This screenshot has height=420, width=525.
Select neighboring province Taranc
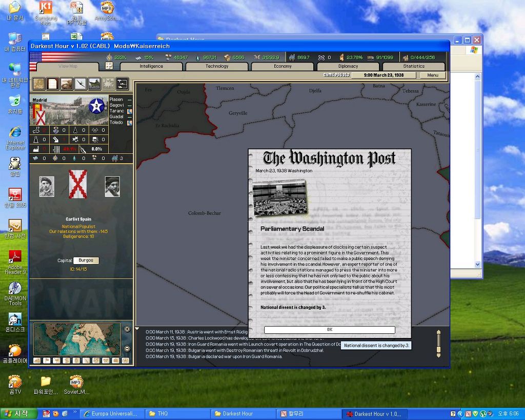[116, 111]
